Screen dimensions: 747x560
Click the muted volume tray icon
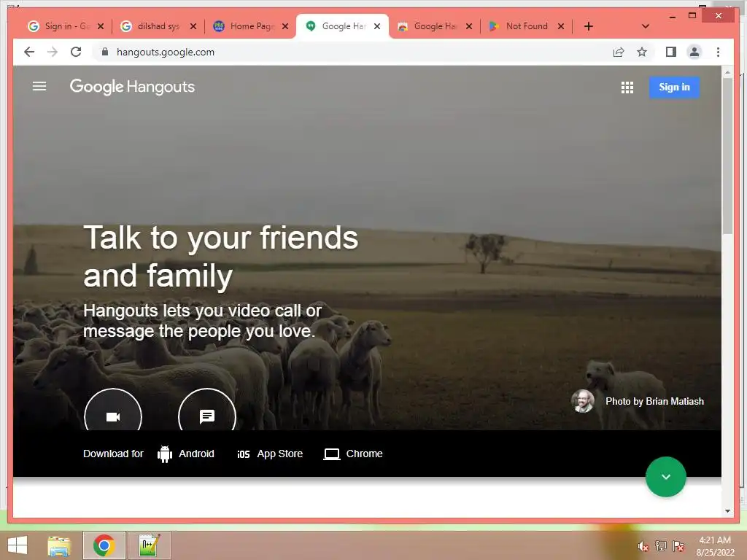tap(643, 546)
